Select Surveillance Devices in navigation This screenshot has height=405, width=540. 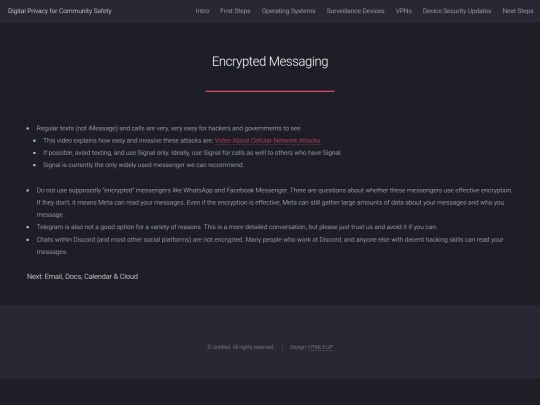[355, 11]
